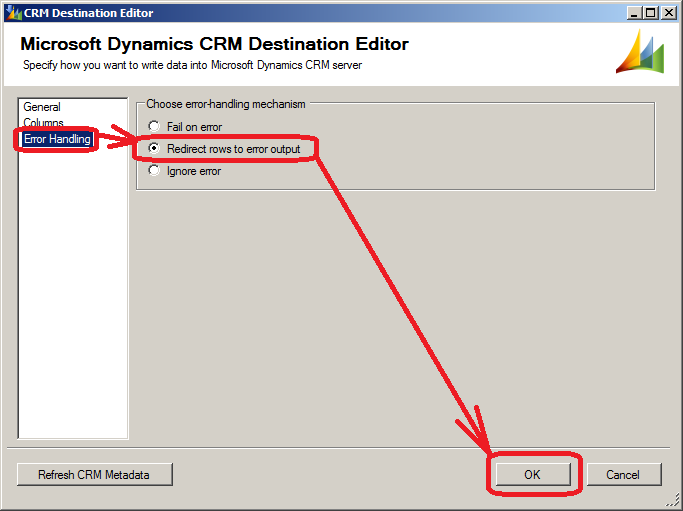683x511 pixels.
Task: Click the Microsoft Dynamics logo in header
Action: (x=640, y=51)
